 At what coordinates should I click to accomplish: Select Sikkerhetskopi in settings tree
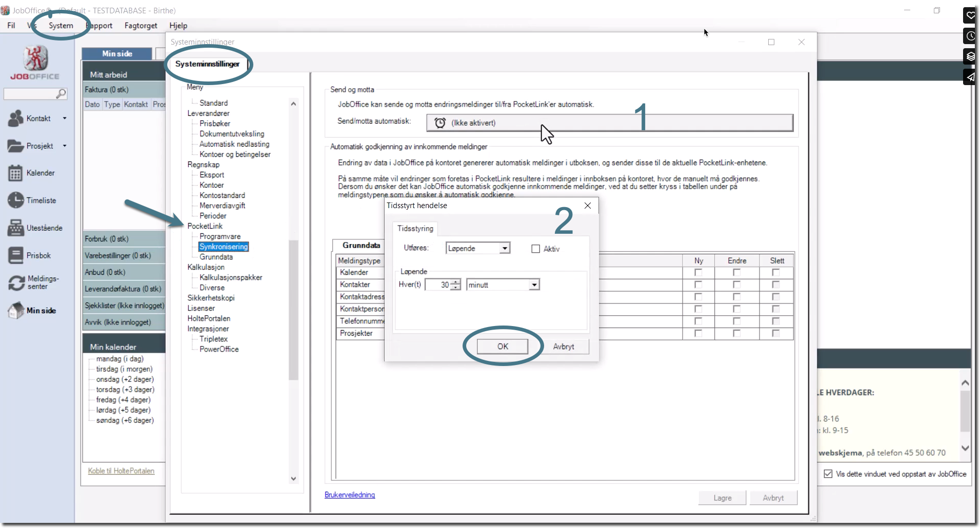(211, 298)
